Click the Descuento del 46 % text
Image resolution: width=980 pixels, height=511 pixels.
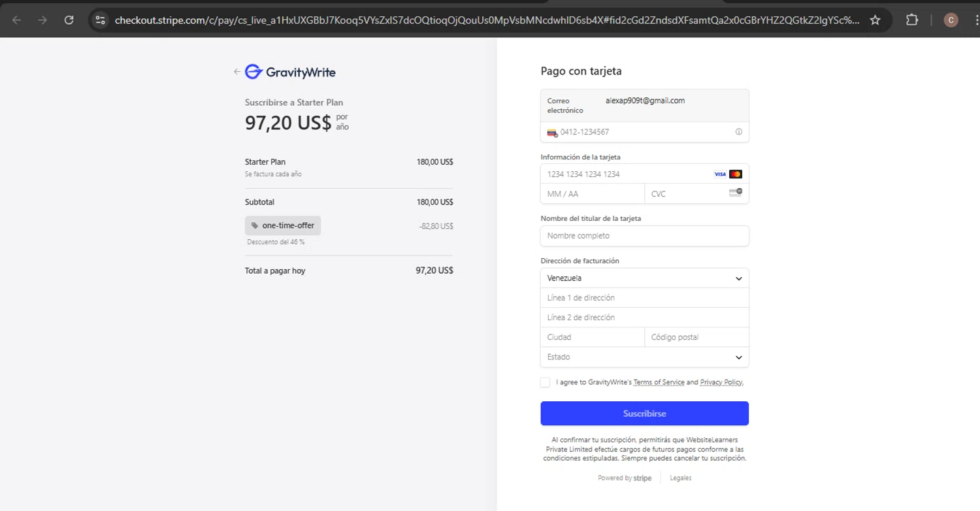point(276,242)
